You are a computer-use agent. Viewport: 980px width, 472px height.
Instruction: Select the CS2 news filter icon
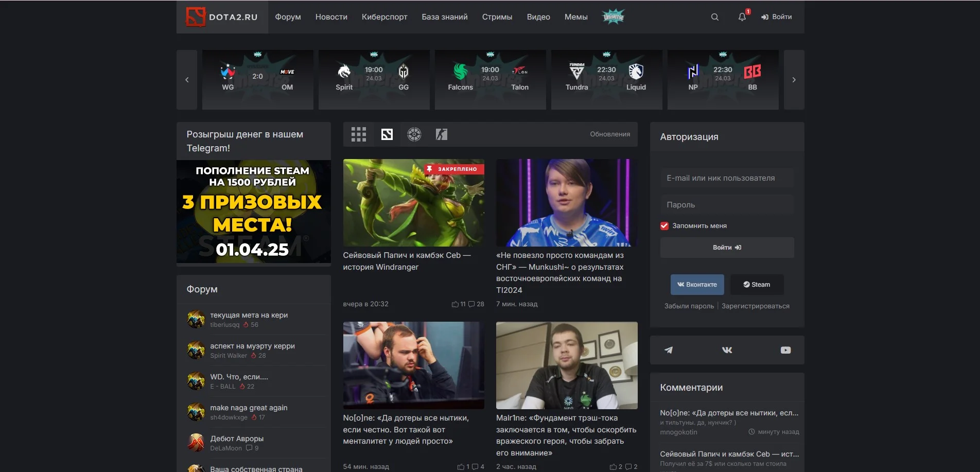441,134
